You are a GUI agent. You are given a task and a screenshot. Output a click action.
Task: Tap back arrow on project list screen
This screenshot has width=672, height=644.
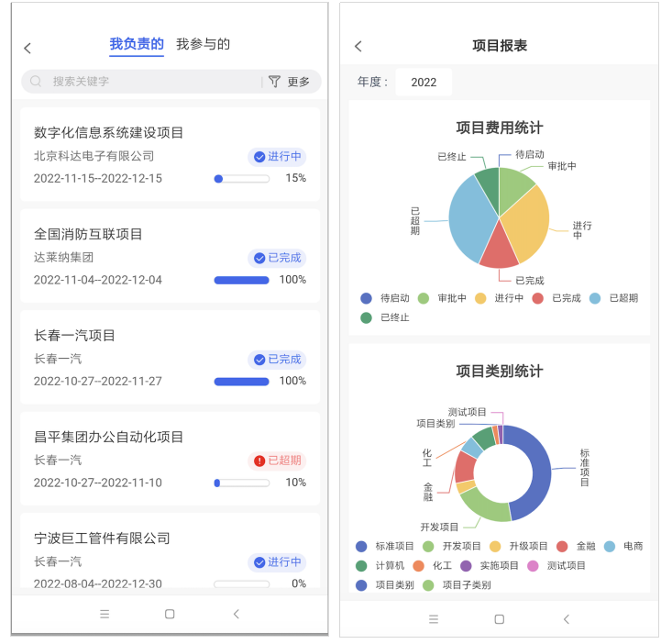pos(28,48)
